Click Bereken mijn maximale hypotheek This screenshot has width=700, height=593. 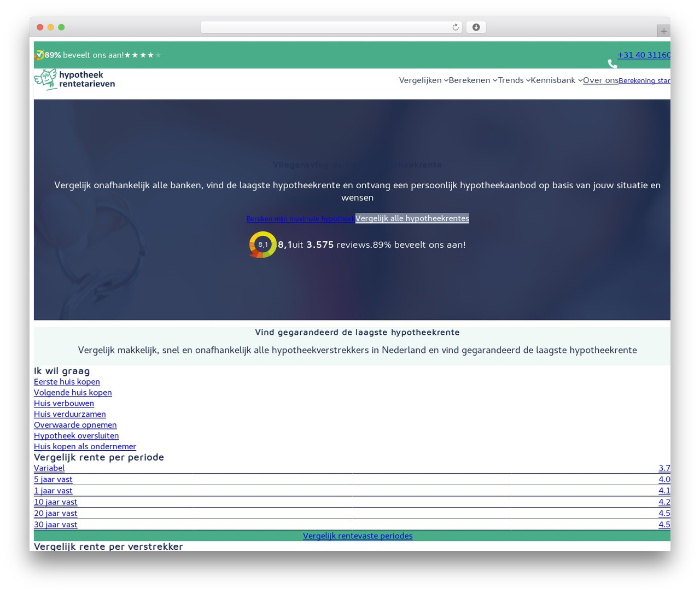click(x=300, y=219)
